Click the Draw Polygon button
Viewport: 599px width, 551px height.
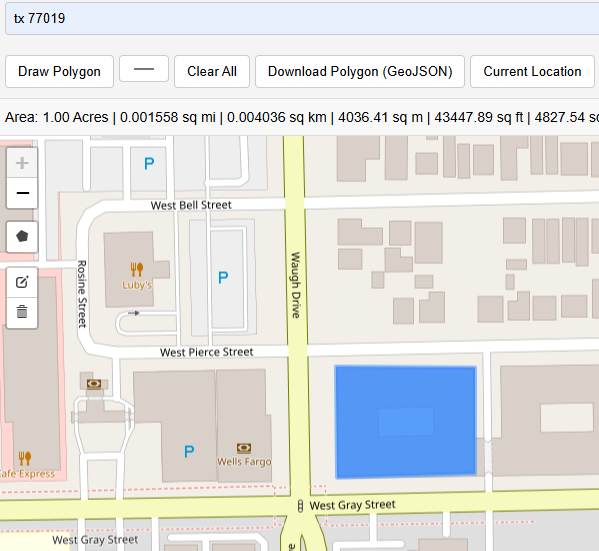click(59, 71)
